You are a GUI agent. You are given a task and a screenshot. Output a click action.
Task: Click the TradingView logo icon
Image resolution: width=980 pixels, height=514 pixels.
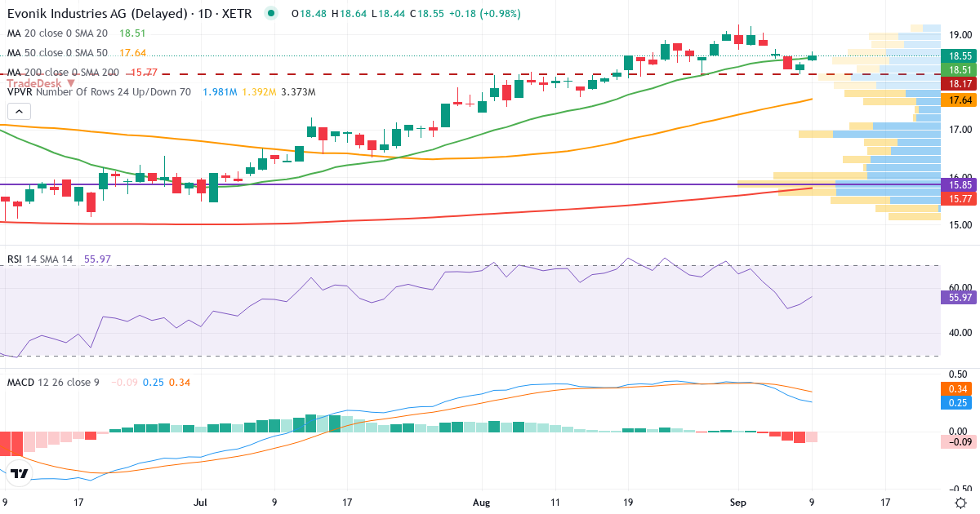coord(20,472)
